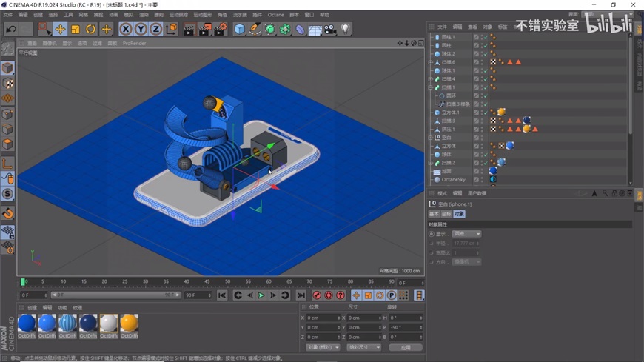Click the 应用 apply button
644x362 pixels.
point(405,347)
